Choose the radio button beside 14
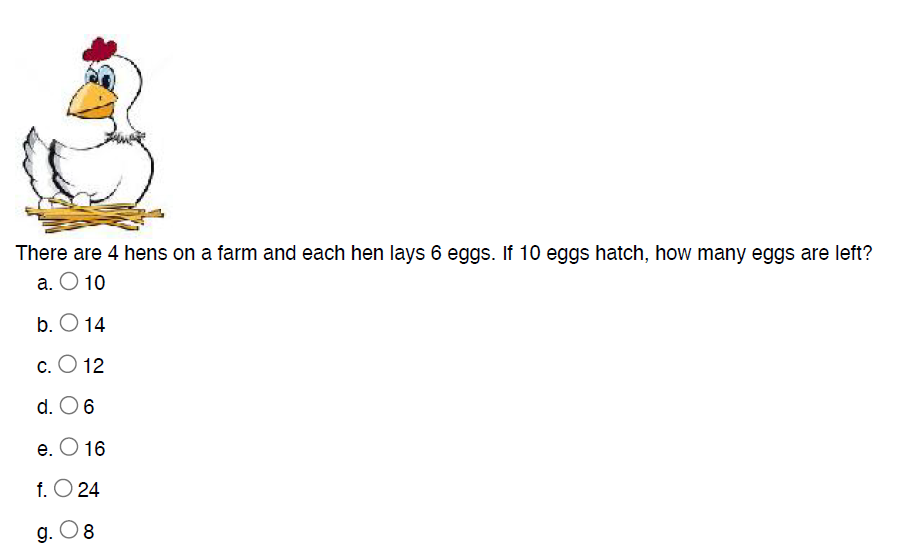 (70, 324)
